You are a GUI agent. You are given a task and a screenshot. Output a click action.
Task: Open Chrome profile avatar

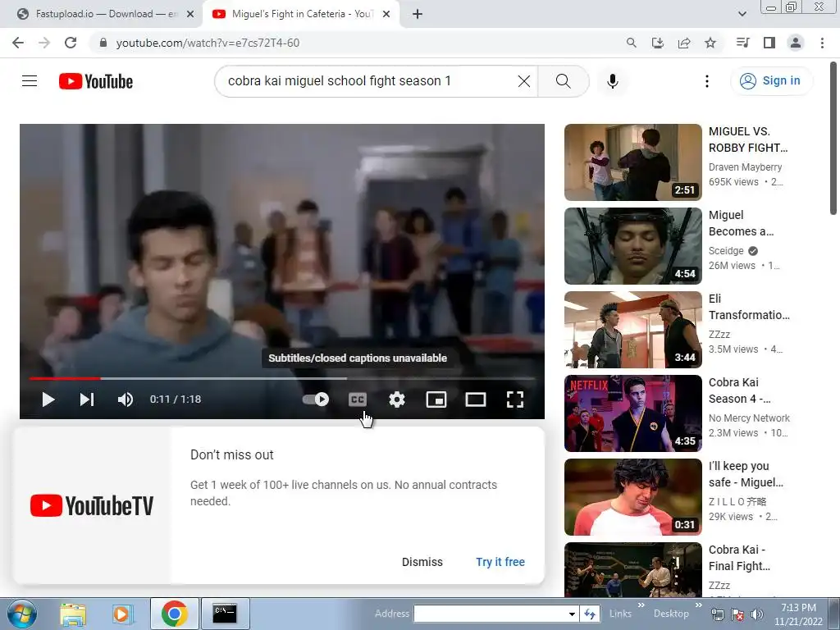tap(796, 43)
